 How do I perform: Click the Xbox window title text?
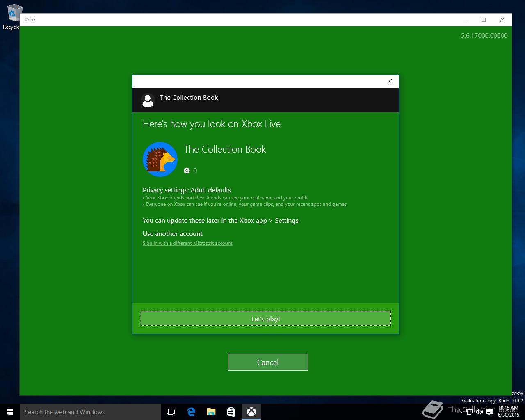click(30, 20)
